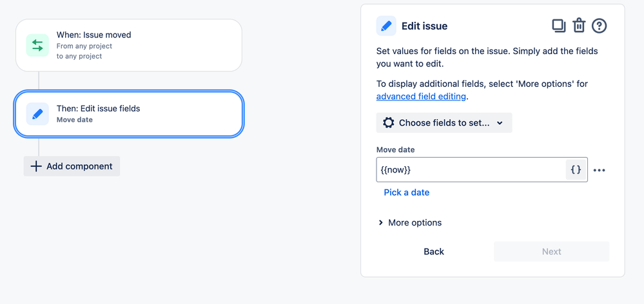This screenshot has width=644, height=304.
Task: Click the green Issue moved trigger icon
Action: [37, 45]
